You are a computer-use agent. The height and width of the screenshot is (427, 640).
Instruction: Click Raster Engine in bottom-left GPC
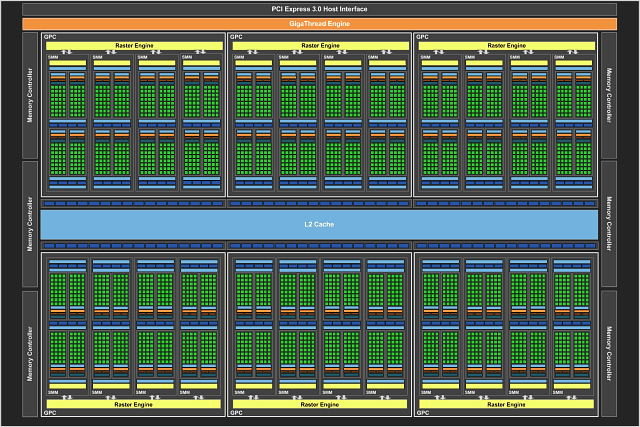point(133,404)
